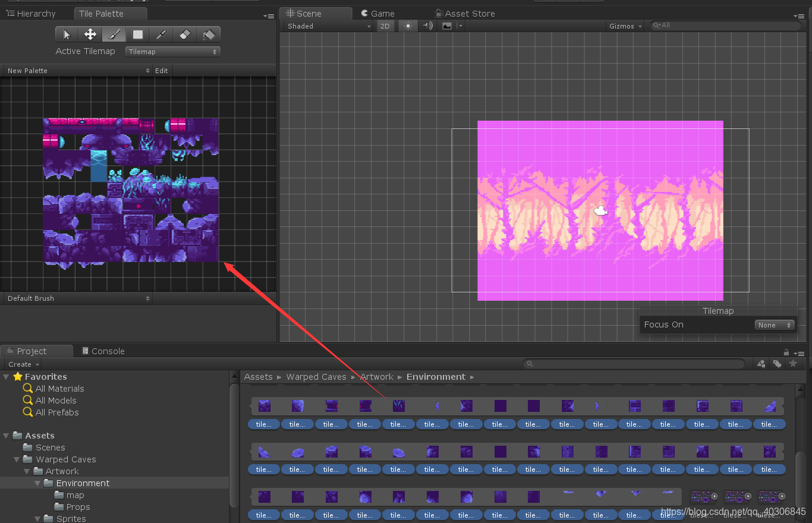Choose the Move tool in Tile Palette
This screenshot has width=812, height=523.
point(90,34)
